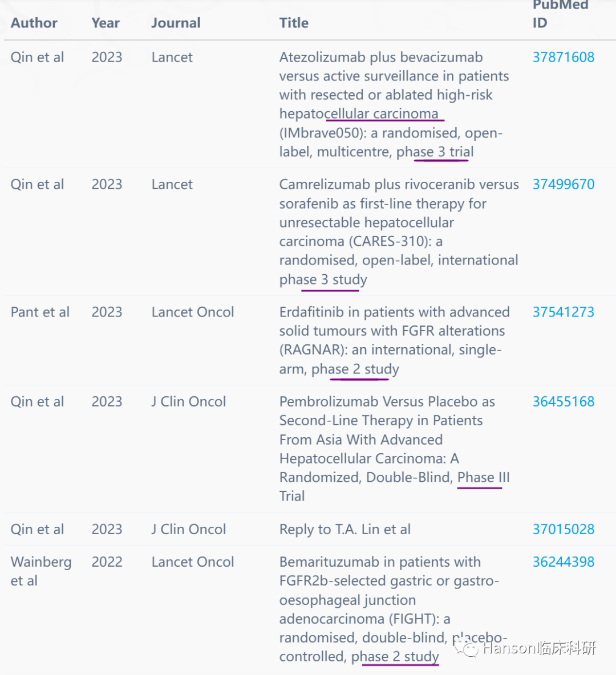
Task: Select the IMbrave050 atezolizumab title text
Action: [394, 104]
